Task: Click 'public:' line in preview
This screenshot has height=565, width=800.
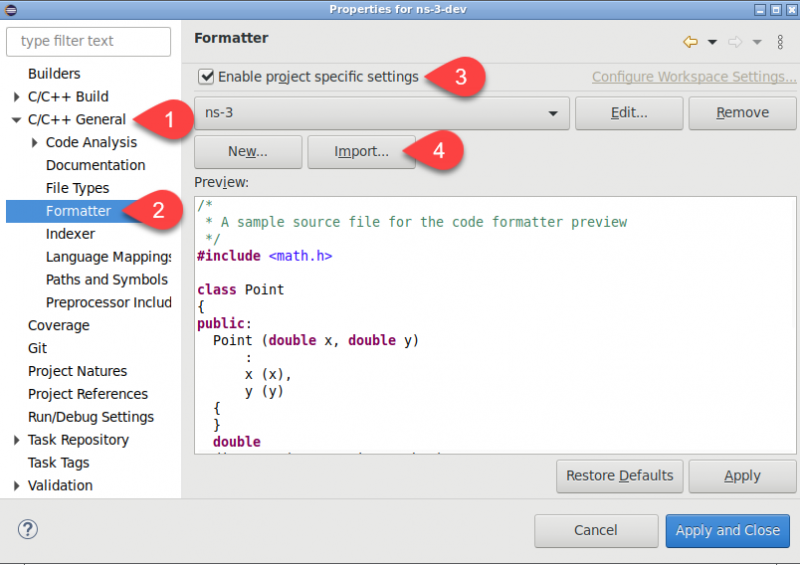Action: [224, 324]
